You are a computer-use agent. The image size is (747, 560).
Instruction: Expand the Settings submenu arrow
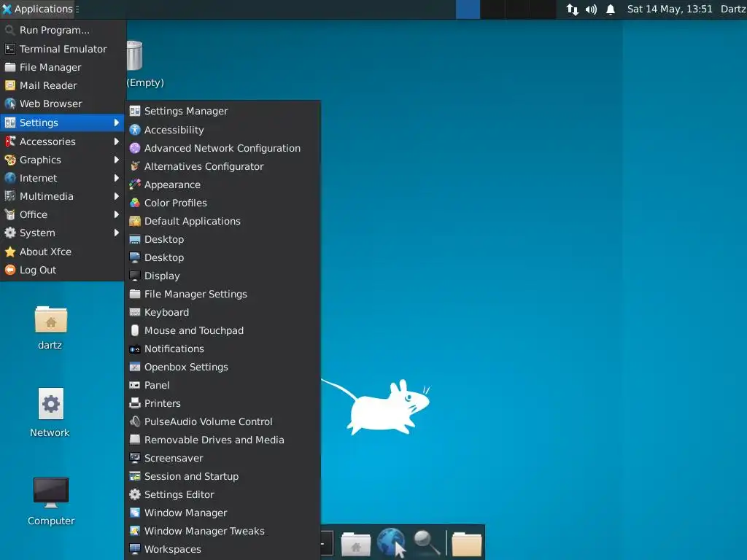(x=117, y=122)
